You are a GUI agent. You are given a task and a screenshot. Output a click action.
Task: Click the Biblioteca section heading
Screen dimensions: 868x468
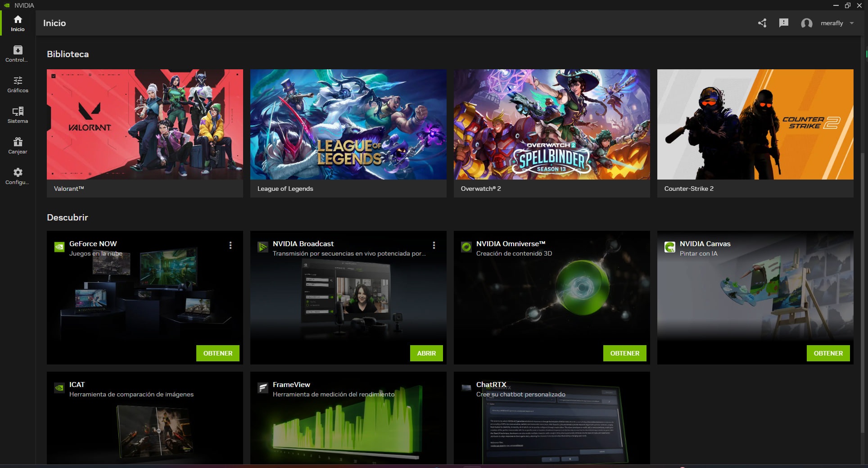pyautogui.click(x=68, y=54)
